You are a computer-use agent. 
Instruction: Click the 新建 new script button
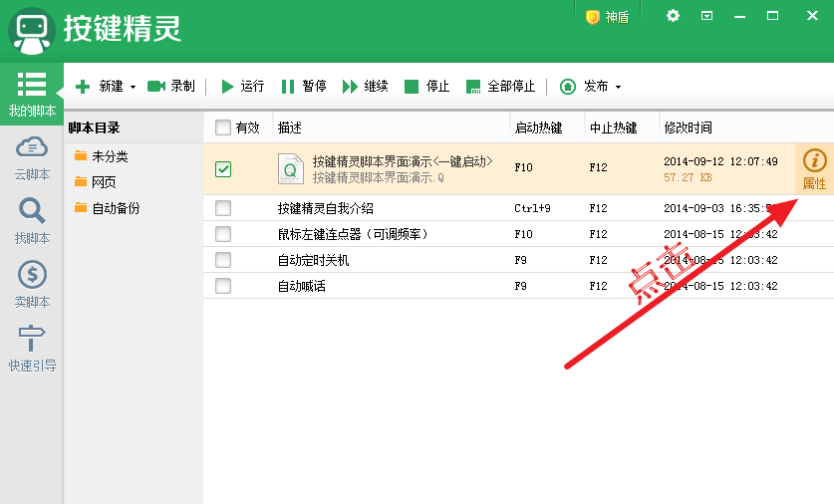tap(99, 86)
